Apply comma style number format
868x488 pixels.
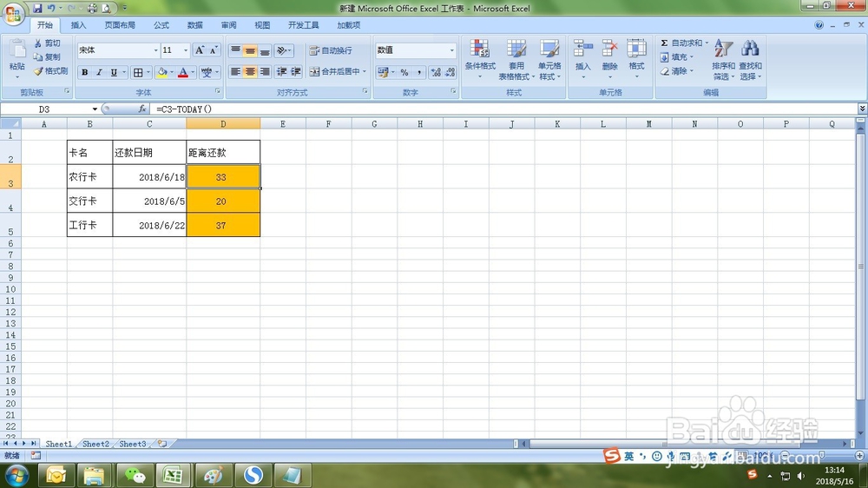(419, 72)
